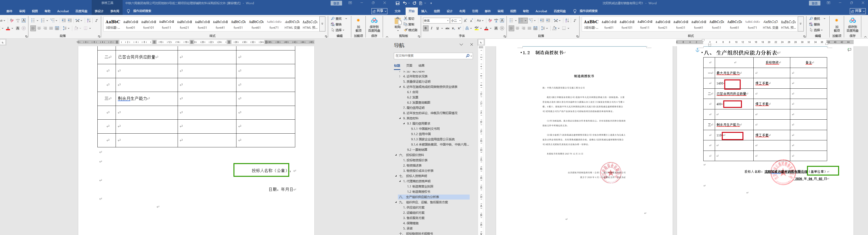Close the navigation (导航) pane
Screen dimensions: 868x235
(x=471, y=44)
